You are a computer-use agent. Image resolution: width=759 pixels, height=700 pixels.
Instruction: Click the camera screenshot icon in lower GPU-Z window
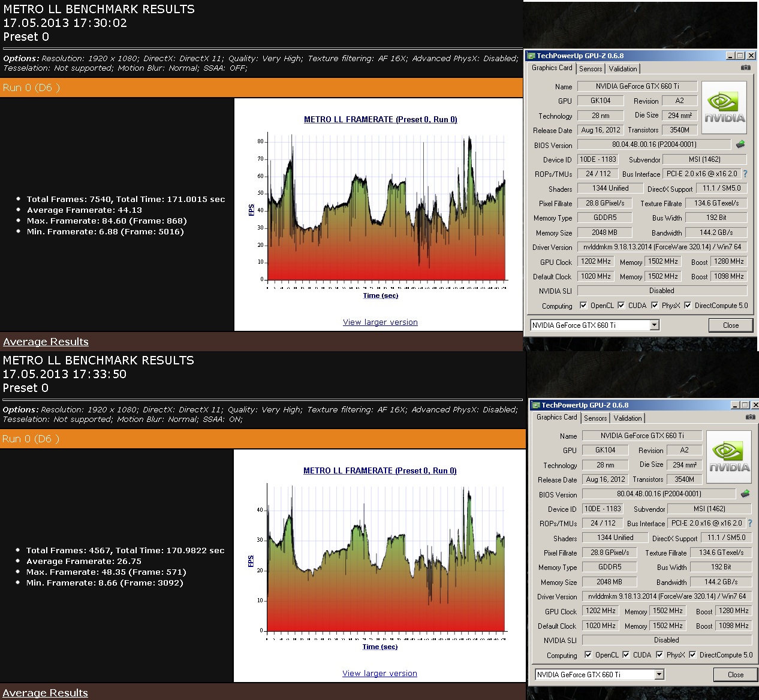click(x=750, y=417)
